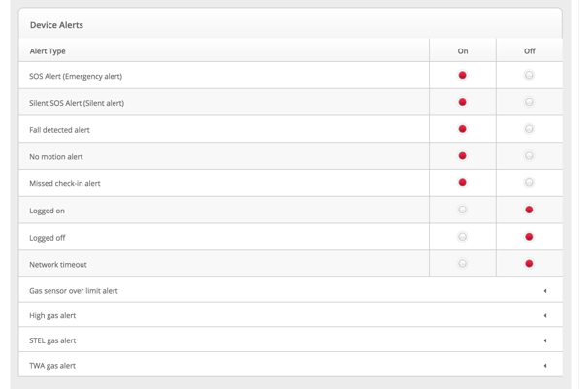Click the Device Alerts panel header
588x389 pixels.
pos(291,23)
